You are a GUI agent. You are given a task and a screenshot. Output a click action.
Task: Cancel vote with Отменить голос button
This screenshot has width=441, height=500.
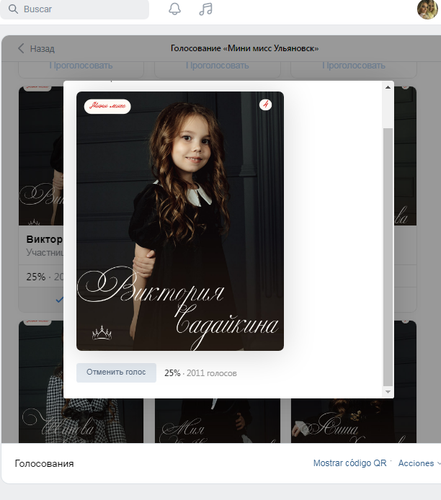(116, 372)
